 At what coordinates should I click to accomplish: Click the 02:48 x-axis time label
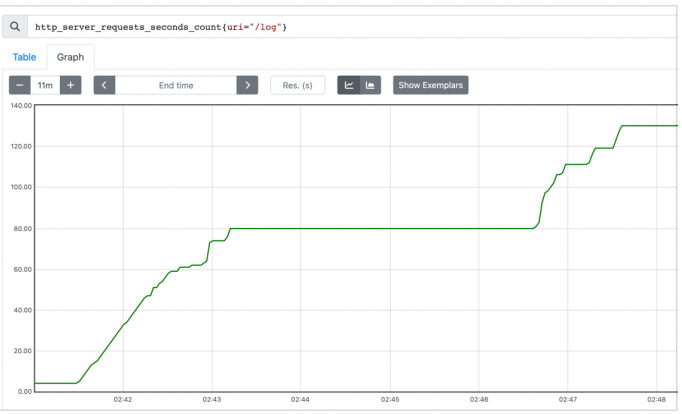(656, 399)
